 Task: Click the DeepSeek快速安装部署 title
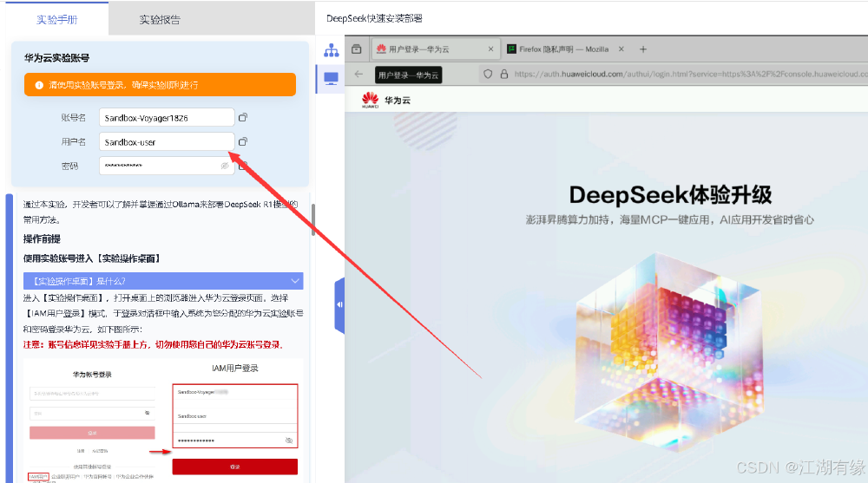click(x=374, y=18)
